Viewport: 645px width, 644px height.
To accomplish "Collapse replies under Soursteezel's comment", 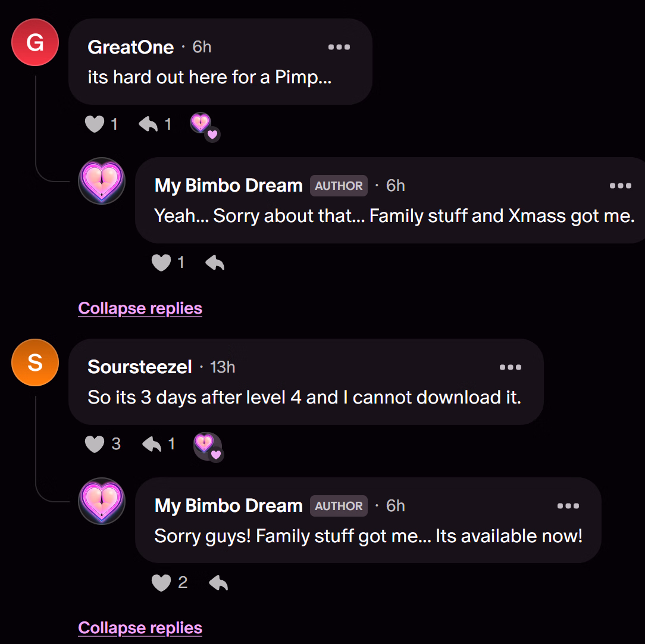I will pos(140,628).
